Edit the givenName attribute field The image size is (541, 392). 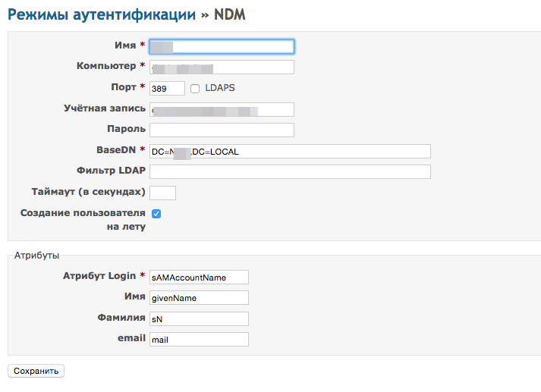tap(199, 297)
